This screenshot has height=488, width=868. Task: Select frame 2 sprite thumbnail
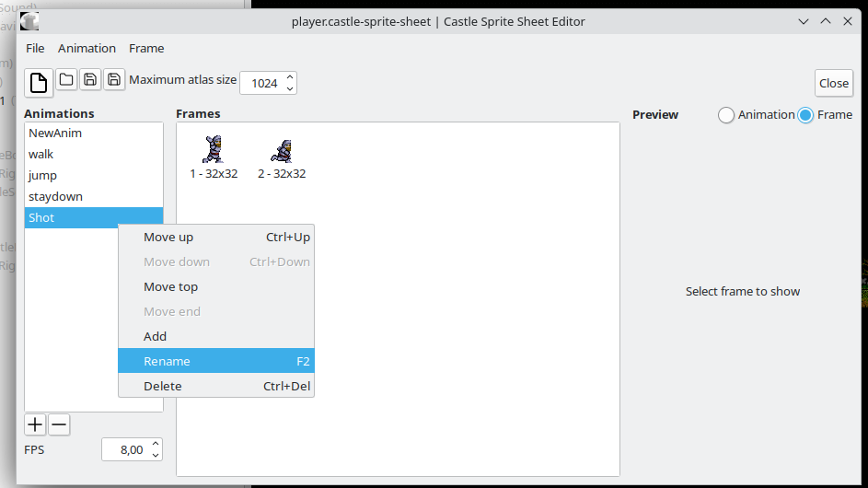pyautogui.click(x=282, y=149)
